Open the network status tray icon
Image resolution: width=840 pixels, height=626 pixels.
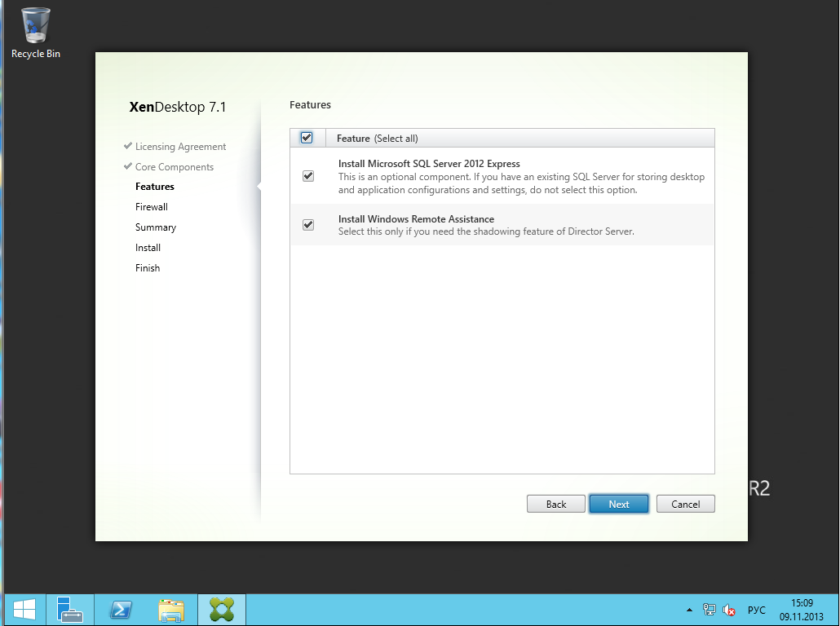coord(709,610)
